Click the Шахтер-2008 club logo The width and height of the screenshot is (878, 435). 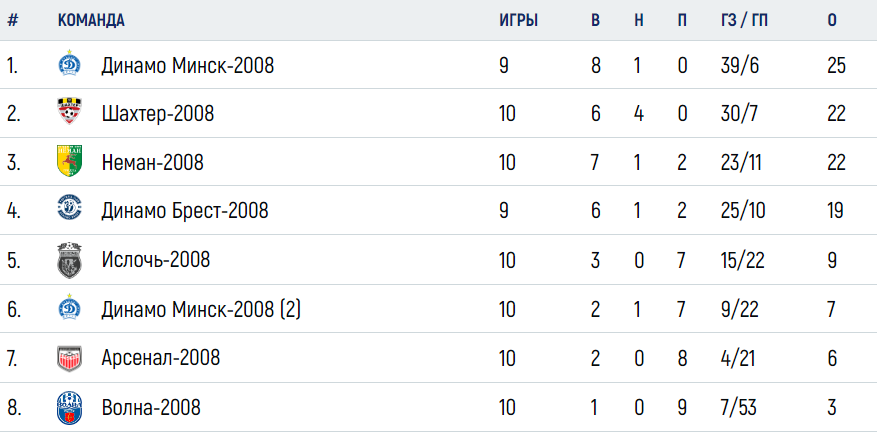coord(69,112)
